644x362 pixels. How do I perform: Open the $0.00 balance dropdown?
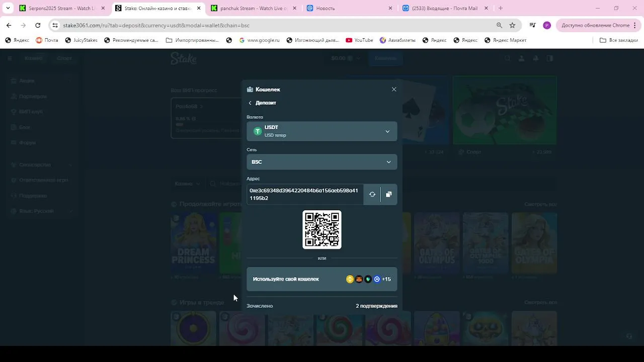(346, 58)
